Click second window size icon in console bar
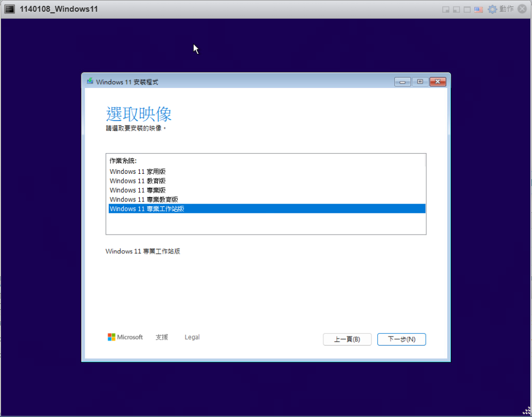 [x=457, y=10]
